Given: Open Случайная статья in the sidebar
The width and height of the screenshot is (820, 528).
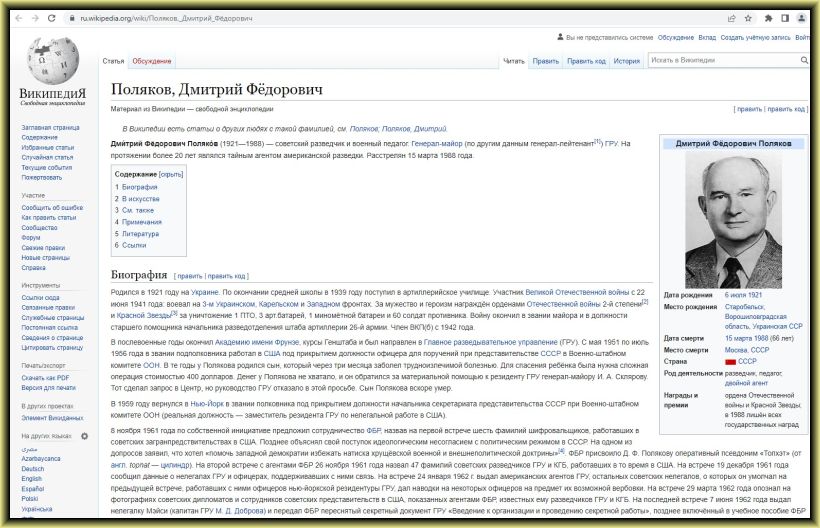Looking at the screenshot, I should coord(47,157).
